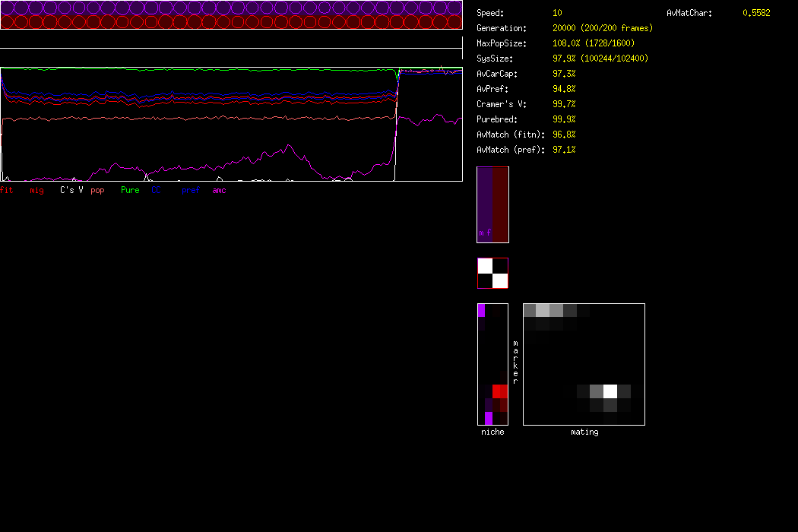This screenshot has width=798, height=532.
Task: Click the purple male column in m/f box
Action: (x=484, y=204)
